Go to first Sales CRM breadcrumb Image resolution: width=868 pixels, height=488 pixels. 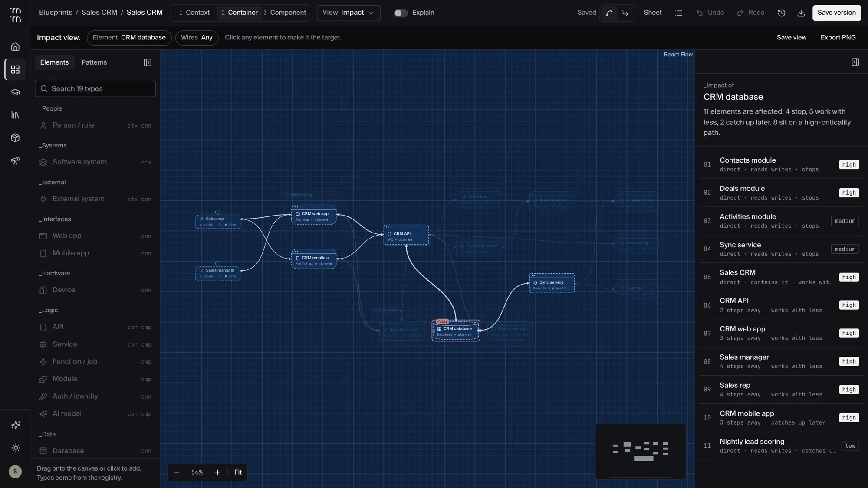(x=99, y=13)
